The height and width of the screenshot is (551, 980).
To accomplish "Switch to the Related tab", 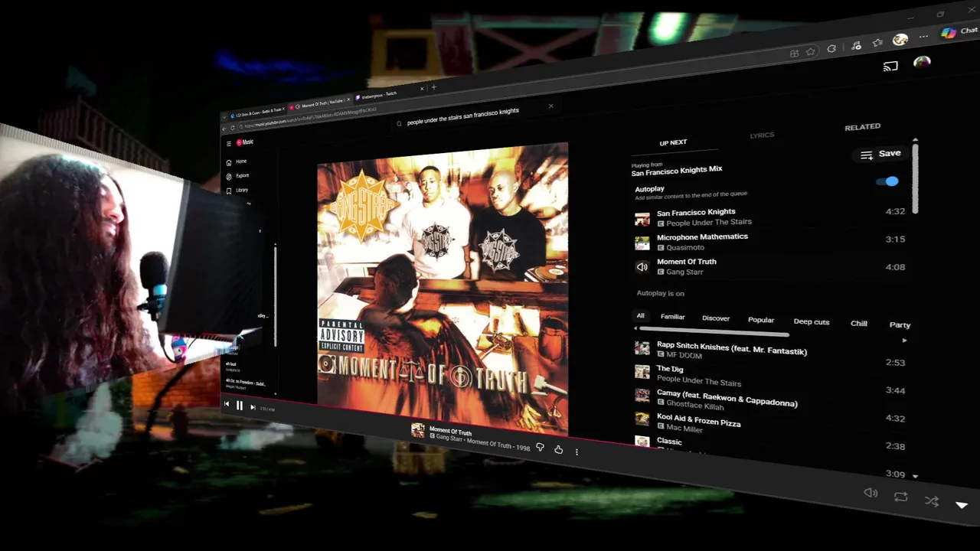I will coord(862,127).
